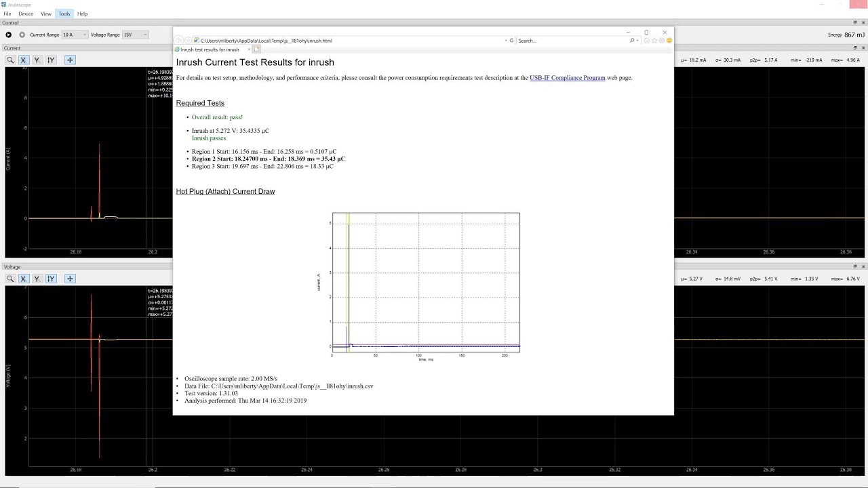Image resolution: width=868 pixels, height=488 pixels.
Task: Click the record button in the Control panel
Action: point(22,35)
